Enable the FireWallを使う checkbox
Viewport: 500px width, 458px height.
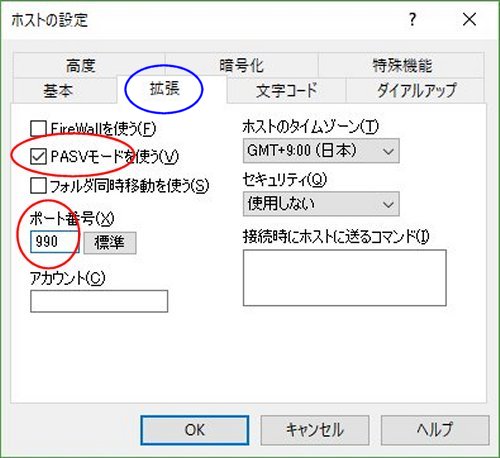coord(38,128)
